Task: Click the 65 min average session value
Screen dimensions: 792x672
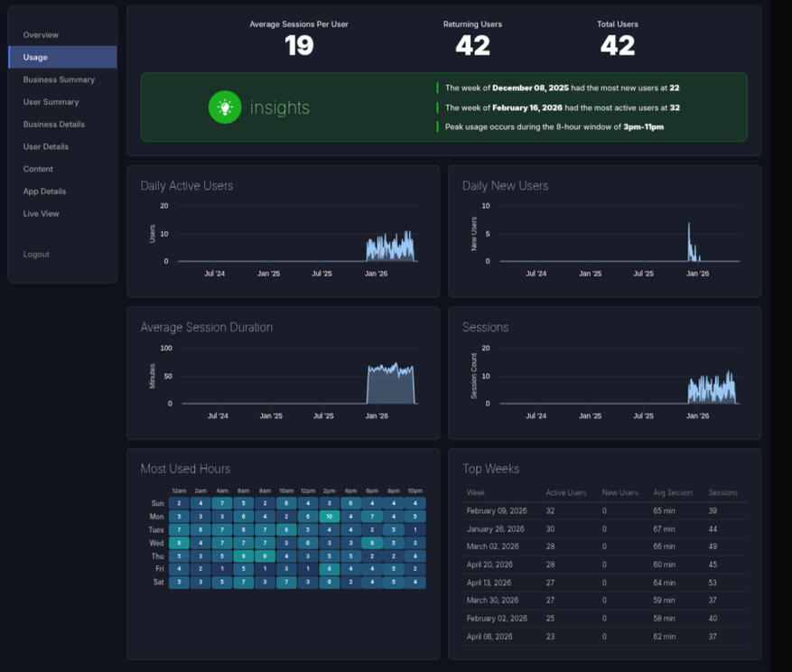Action: tap(664, 511)
